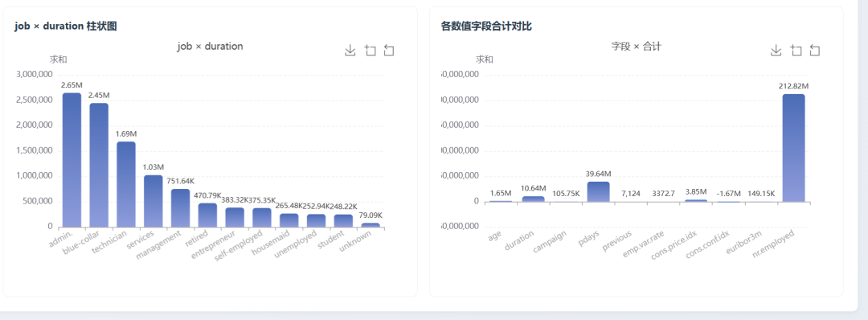Viewport: 868px width, 320px height.
Task: Click the '各数值字段合计对比' card title
Action: (x=486, y=26)
